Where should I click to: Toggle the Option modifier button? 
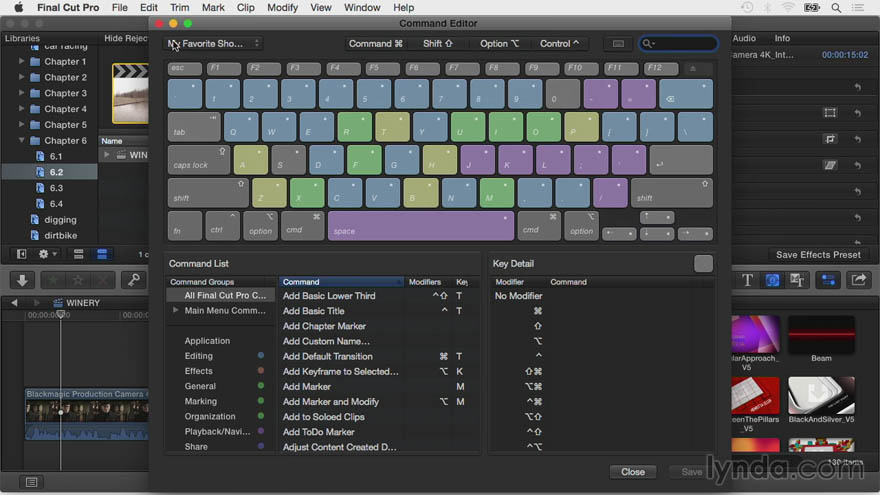coord(499,43)
